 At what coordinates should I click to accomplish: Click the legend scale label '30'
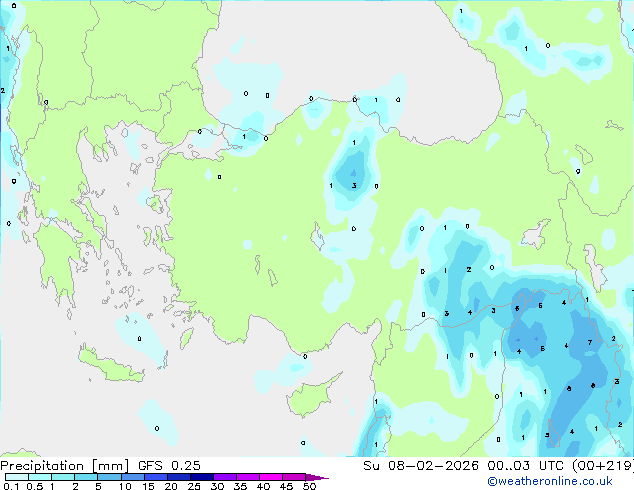coord(217,486)
